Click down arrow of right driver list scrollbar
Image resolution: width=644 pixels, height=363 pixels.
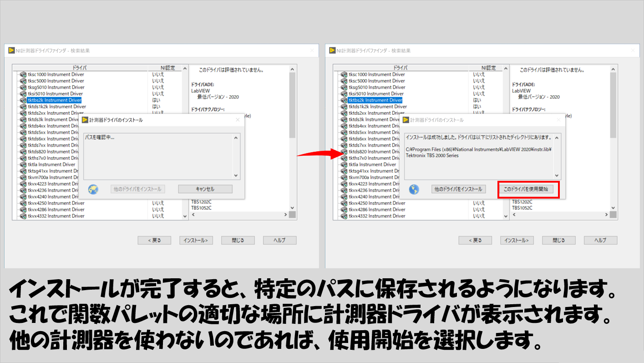(505, 216)
